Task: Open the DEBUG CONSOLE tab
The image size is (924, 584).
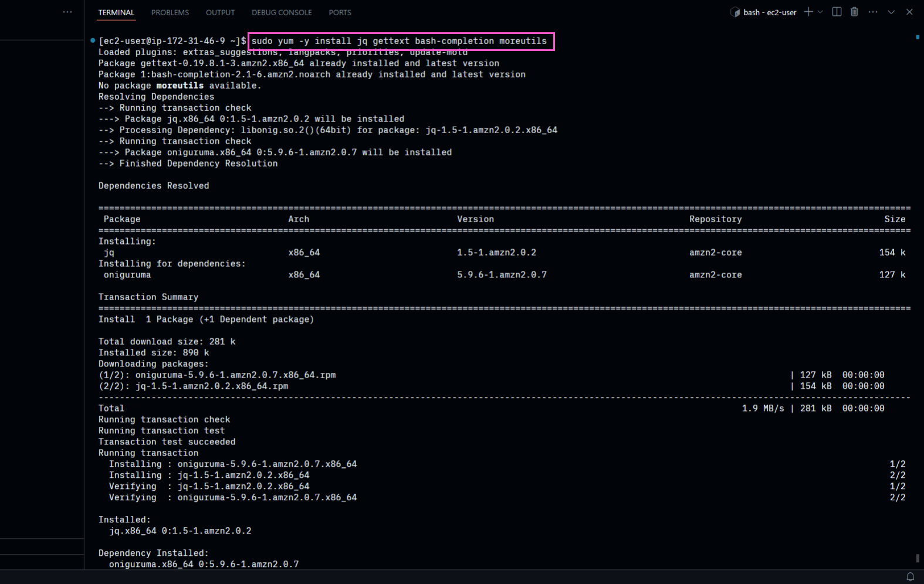Action: [x=282, y=12]
